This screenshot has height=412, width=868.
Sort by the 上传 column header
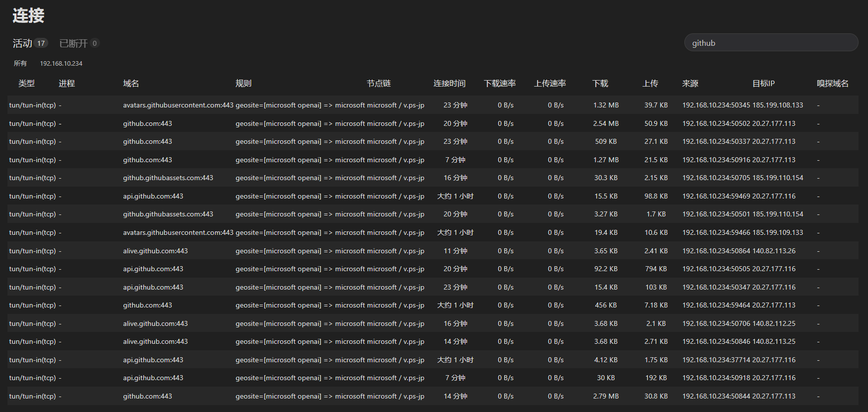coord(650,84)
